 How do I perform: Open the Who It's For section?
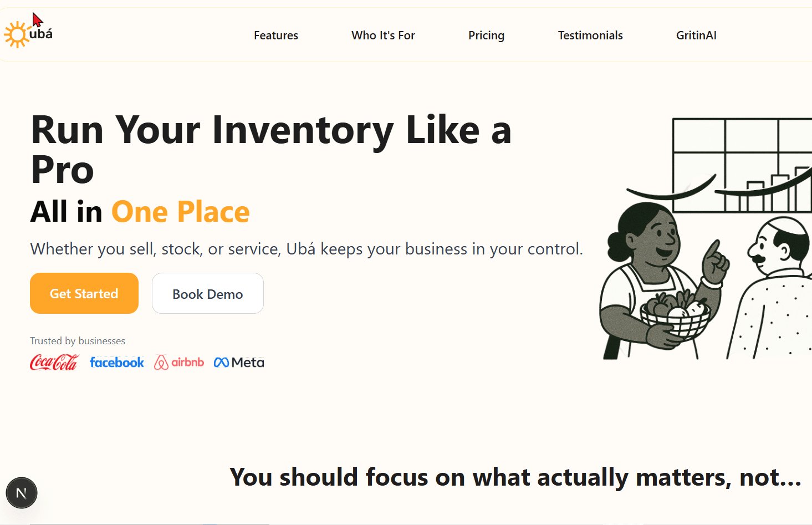(383, 35)
